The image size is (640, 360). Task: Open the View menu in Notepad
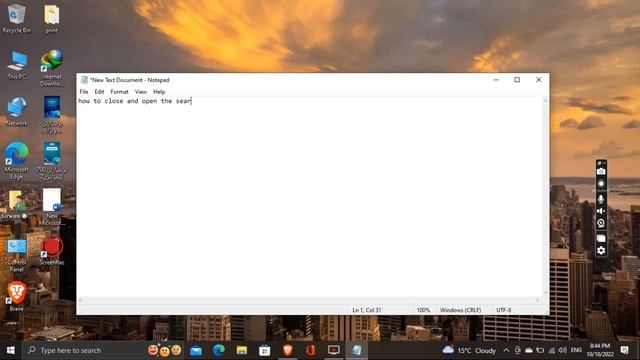click(140, 92)
